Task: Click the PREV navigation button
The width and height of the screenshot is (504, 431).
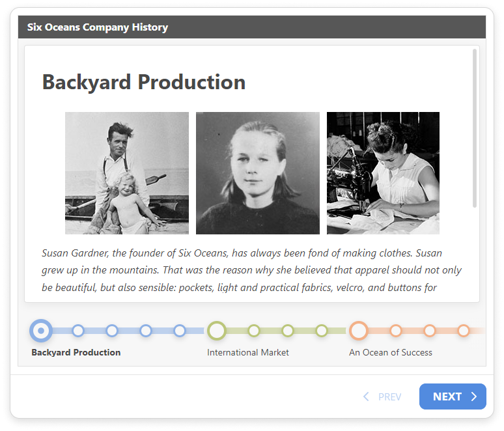Action: coord(389,397)
